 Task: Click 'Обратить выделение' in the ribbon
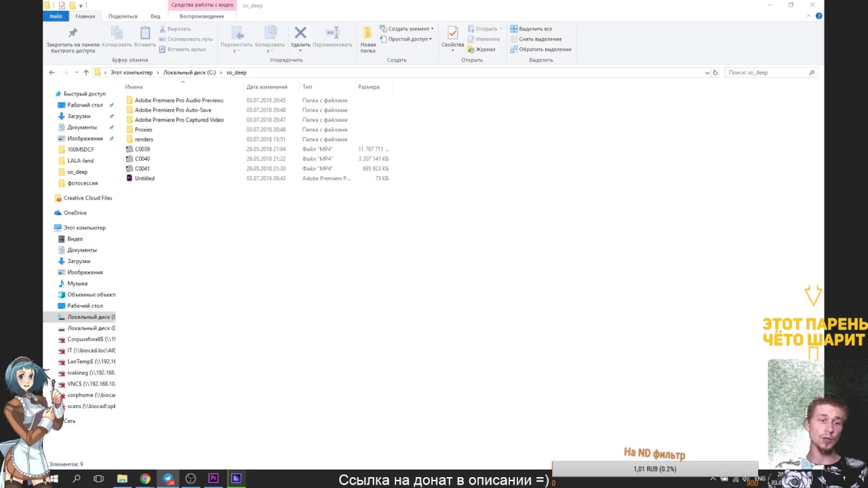(540, 49)
